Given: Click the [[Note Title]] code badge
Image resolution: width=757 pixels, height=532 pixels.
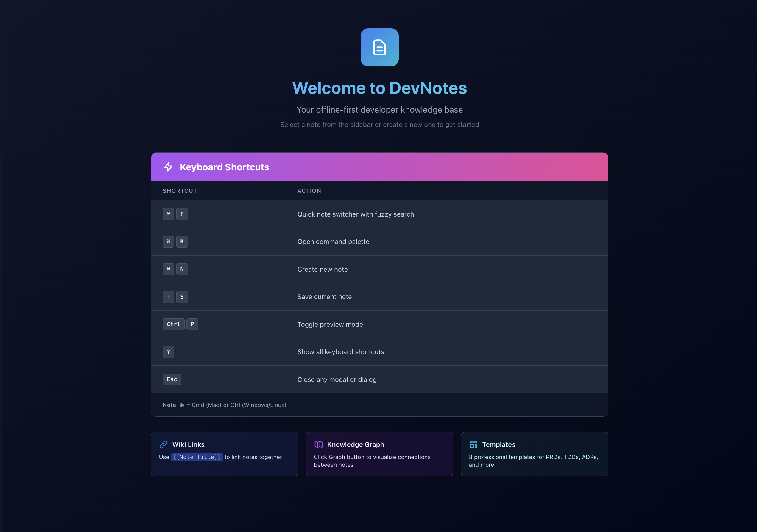Looking at the screenshot, I should click(197, 457).
